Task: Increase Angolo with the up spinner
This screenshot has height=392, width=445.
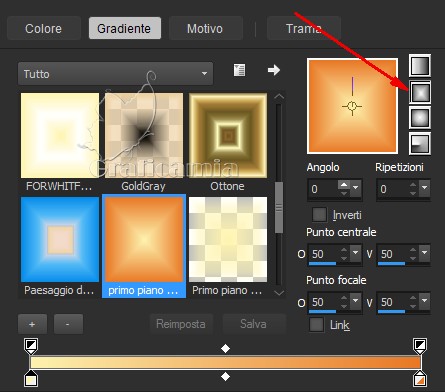Action: click(344, 184)
